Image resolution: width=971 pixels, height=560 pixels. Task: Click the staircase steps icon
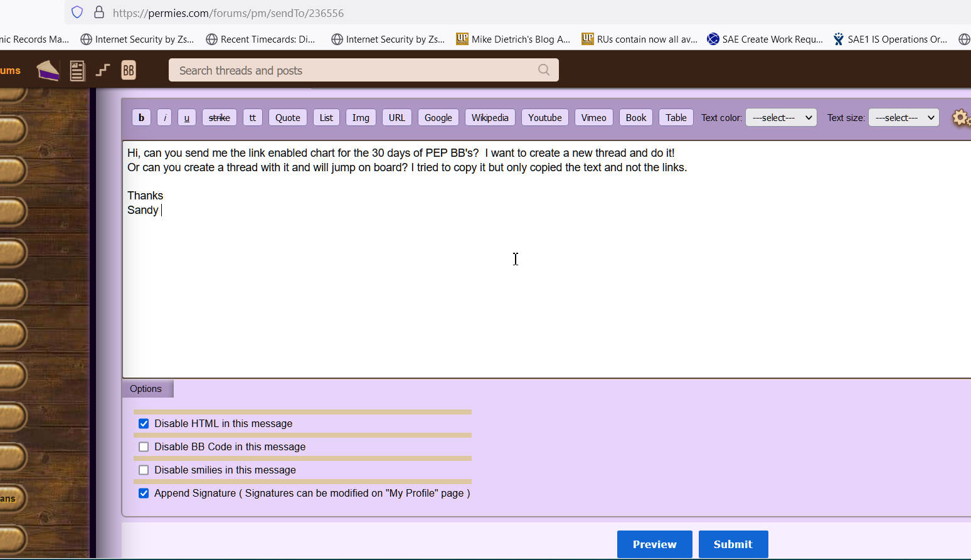pyautogui.click(x=103, y=70)
